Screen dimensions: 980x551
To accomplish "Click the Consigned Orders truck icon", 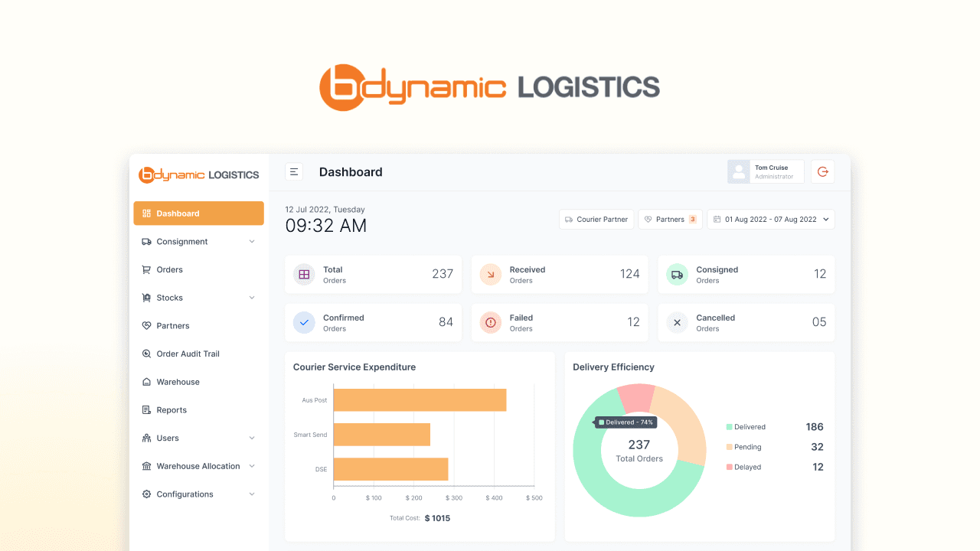I will (677, 274).
